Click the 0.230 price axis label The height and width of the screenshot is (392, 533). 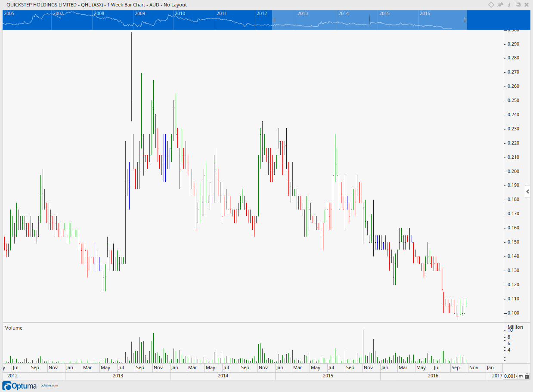pyautogui.click(x=512, y=129)
